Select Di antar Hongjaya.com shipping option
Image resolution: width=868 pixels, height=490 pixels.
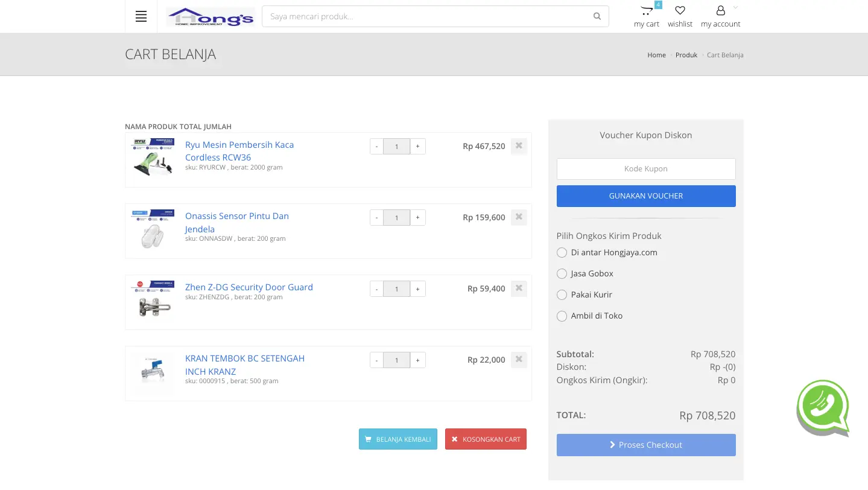click(x=562, y=253)
